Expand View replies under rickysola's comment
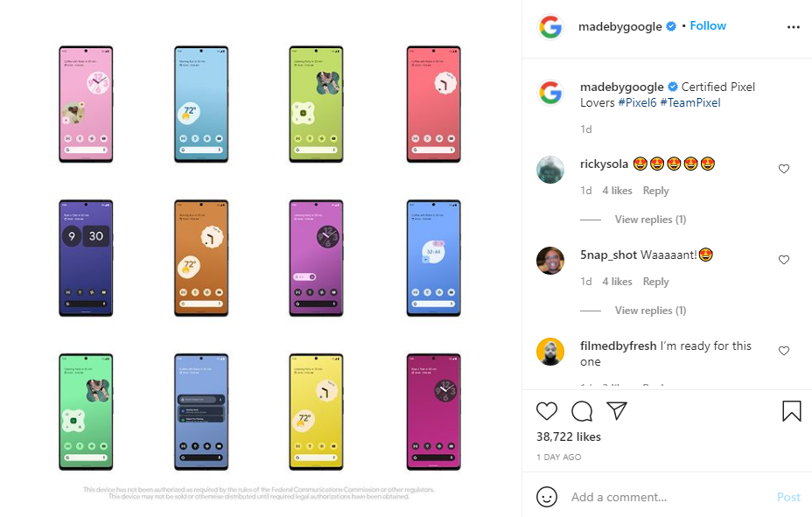Image resolution: width=812 pixels, height=517 pixels. click(x=650, y=220)
